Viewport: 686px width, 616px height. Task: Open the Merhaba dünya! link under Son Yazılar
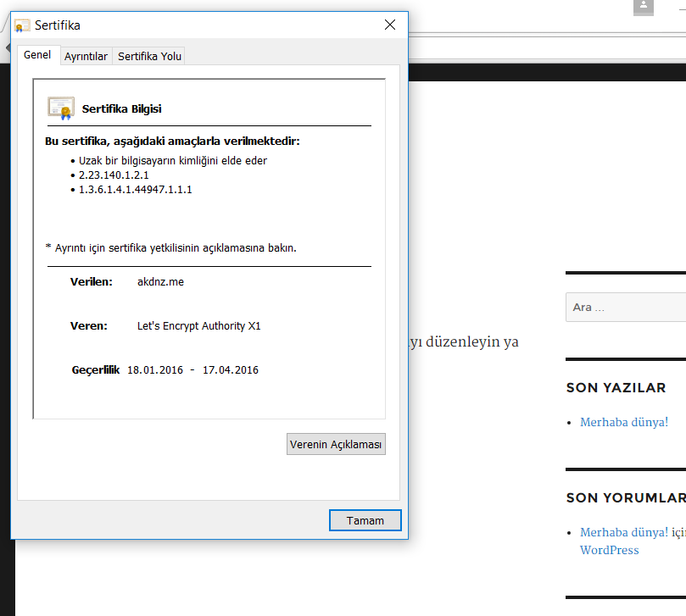624,422
